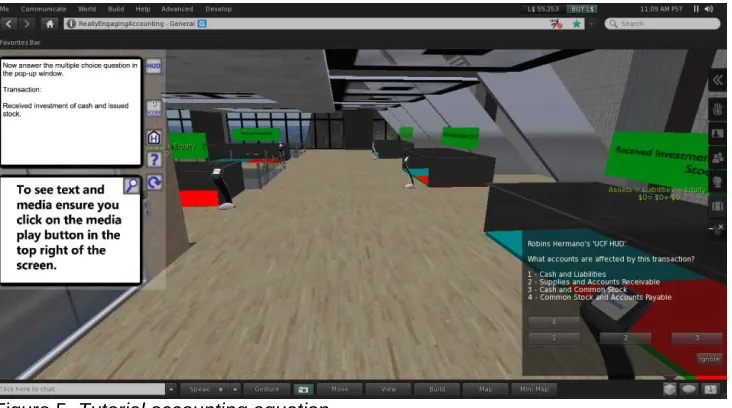The height and width of the screenshot is (408, 732).
Task: Close the UCF HUD notification
Action: [720, 227]
